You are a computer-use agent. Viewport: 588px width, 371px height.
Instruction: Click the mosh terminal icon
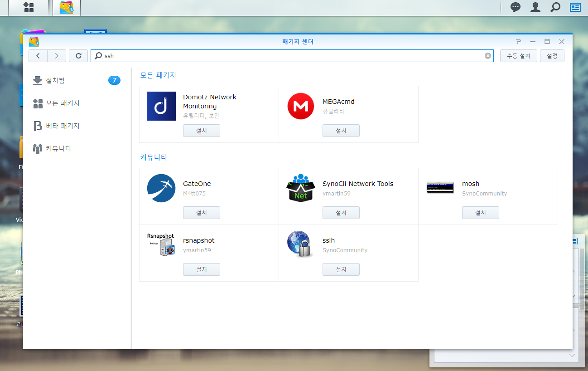click(440, 187)
